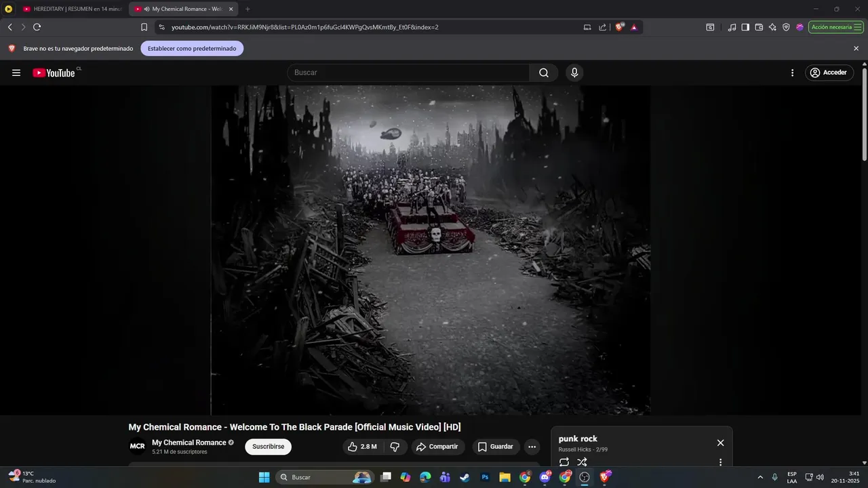Open the Brave Shields lion icon
This screenshot has height=488, width=868.
coord(619,27)
